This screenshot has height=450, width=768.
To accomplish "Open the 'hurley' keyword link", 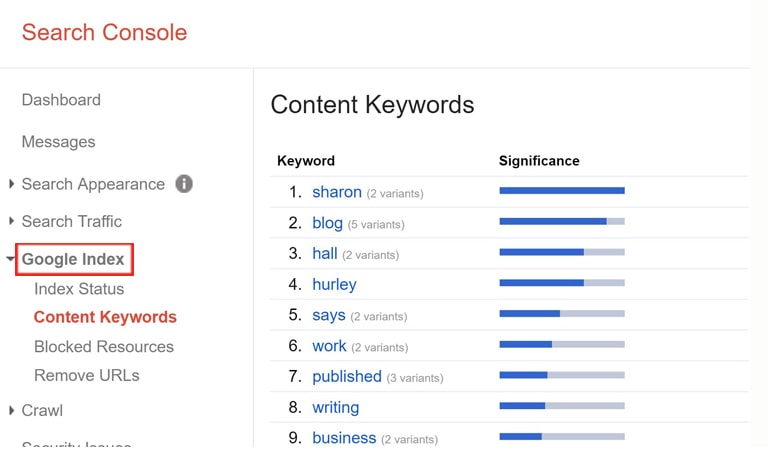I will click(x=335, y=284).
